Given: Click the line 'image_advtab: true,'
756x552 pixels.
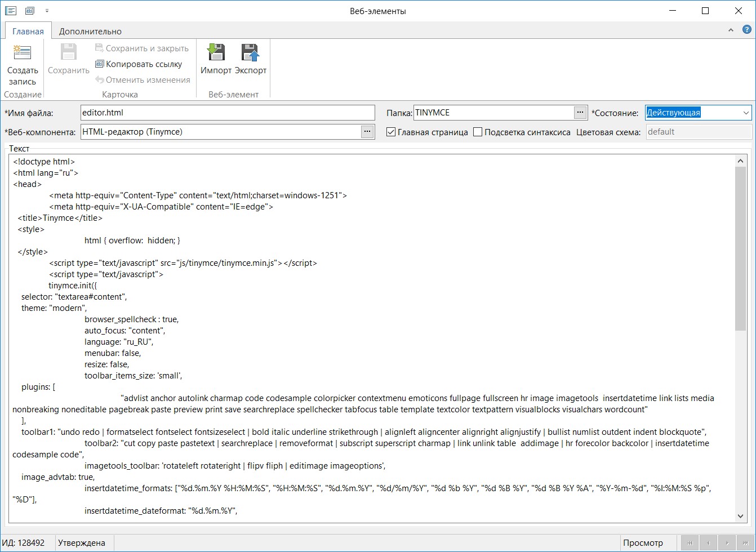Looking at the screenshot, I should (x=58, y=477).
